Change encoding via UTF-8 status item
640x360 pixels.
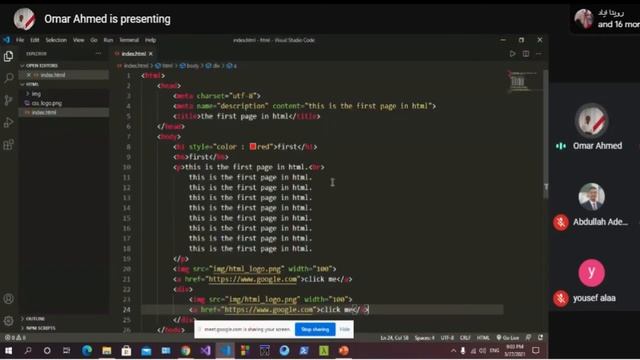pyautogui.click(x=447, y=338)
